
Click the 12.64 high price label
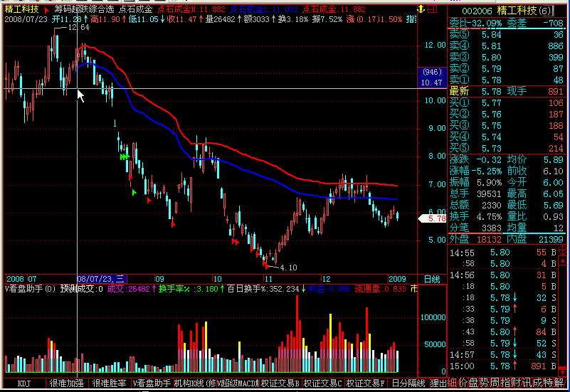(78, 28)
